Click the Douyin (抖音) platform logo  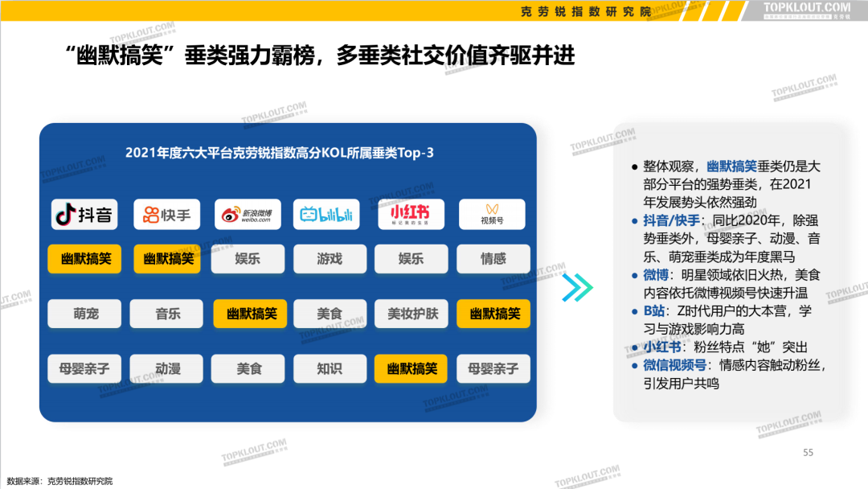pyautogui.click(x=84, y=214)
